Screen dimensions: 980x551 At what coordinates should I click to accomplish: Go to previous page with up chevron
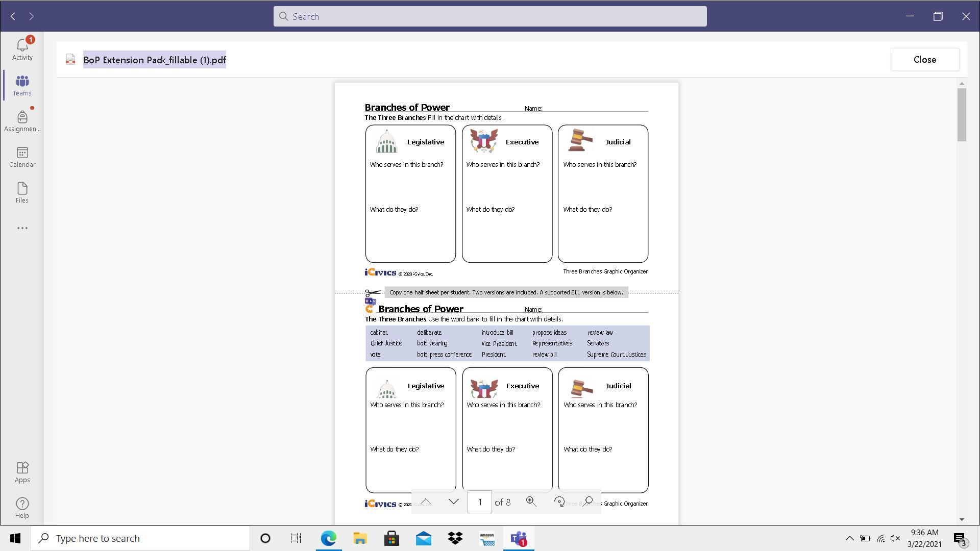coord(426,502)
